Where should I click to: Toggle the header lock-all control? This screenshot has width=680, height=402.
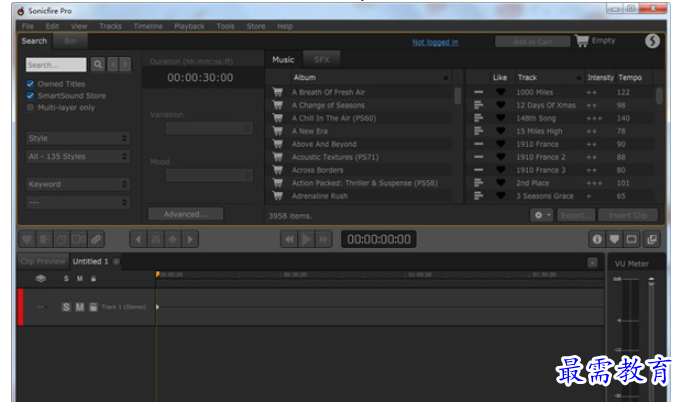(93, 278)
